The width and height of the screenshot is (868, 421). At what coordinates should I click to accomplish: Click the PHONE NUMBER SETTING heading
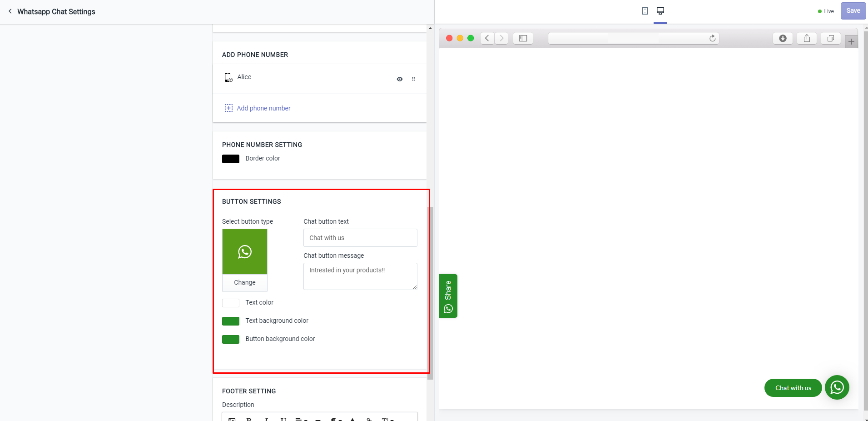pyautogui.click(x=262, y=145)
